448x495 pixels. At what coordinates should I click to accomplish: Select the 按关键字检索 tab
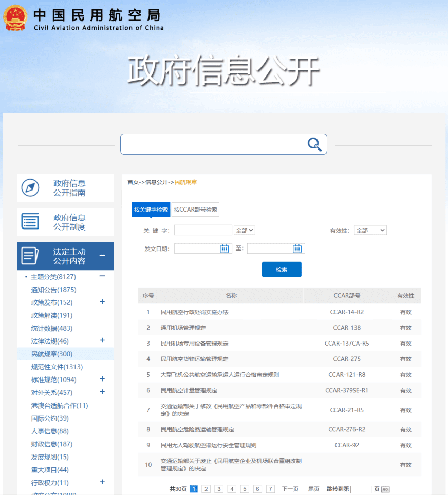(151, 210)
